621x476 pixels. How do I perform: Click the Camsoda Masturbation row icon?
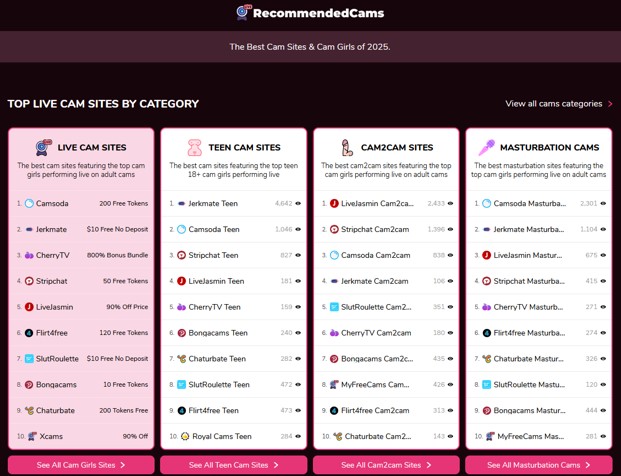[487, 204]
